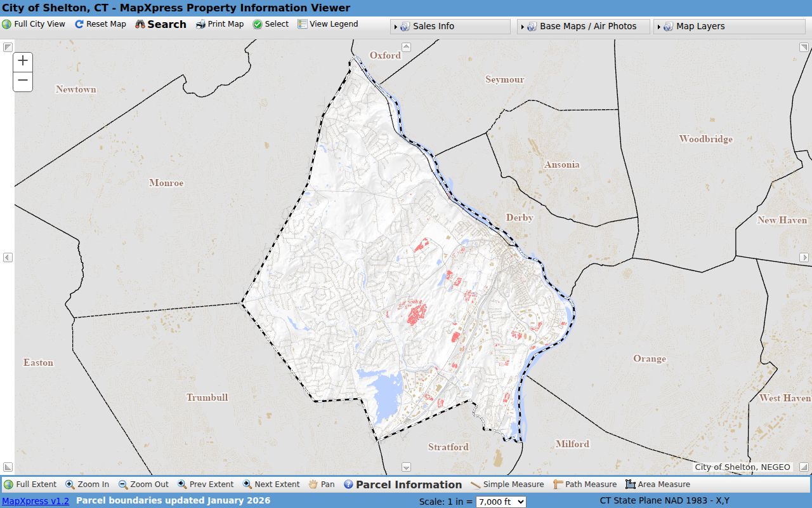
Task: Select the Zoom In tool
Action: coord(87,485)
